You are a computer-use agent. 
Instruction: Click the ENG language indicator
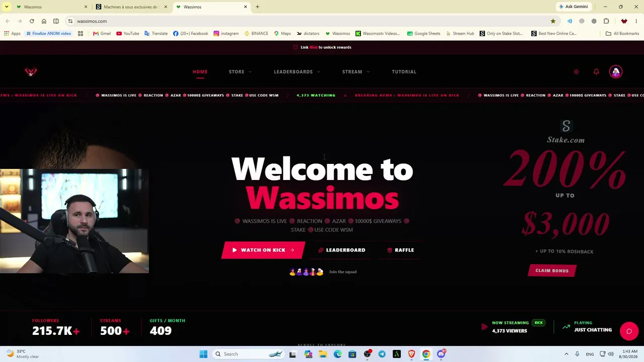(590, 354)
